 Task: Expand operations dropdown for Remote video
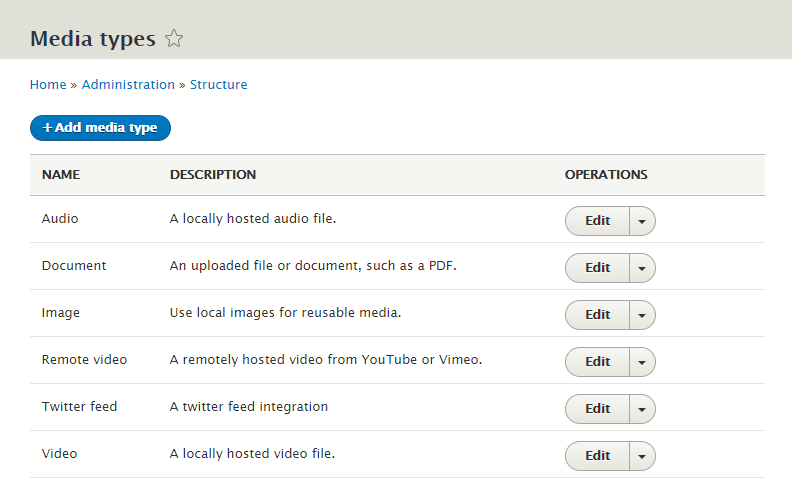tap(642, 362)
